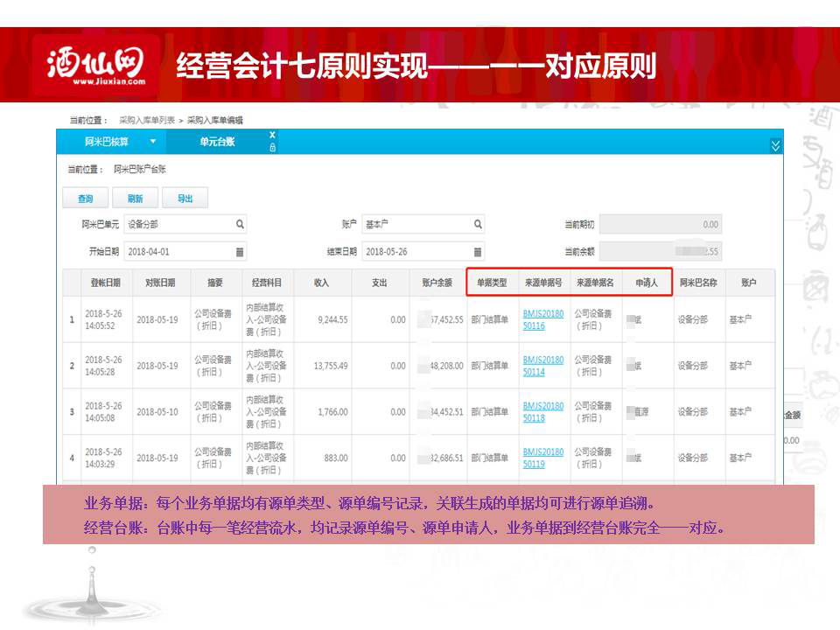Open source document link BMJS2018050116

click(x=542, y=319)
